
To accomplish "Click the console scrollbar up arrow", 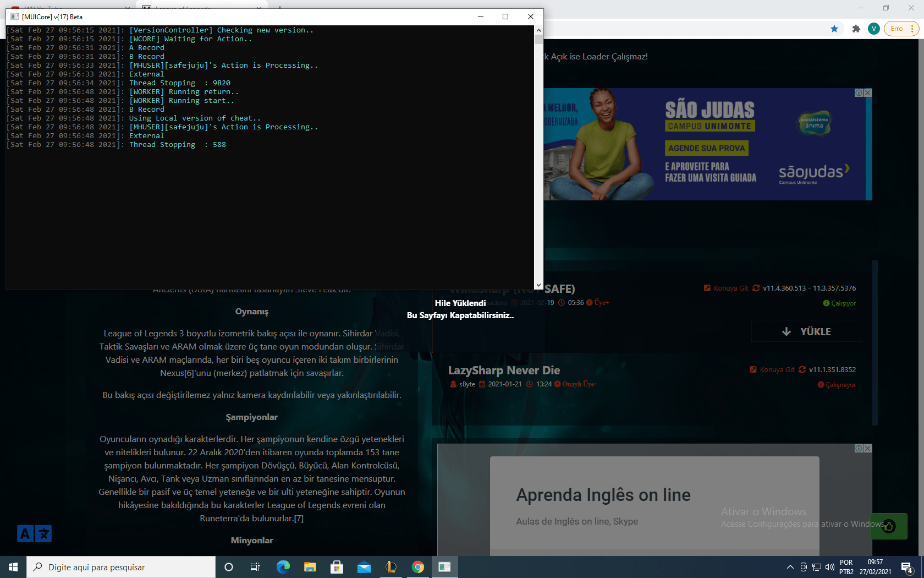I will coord(538,30).
